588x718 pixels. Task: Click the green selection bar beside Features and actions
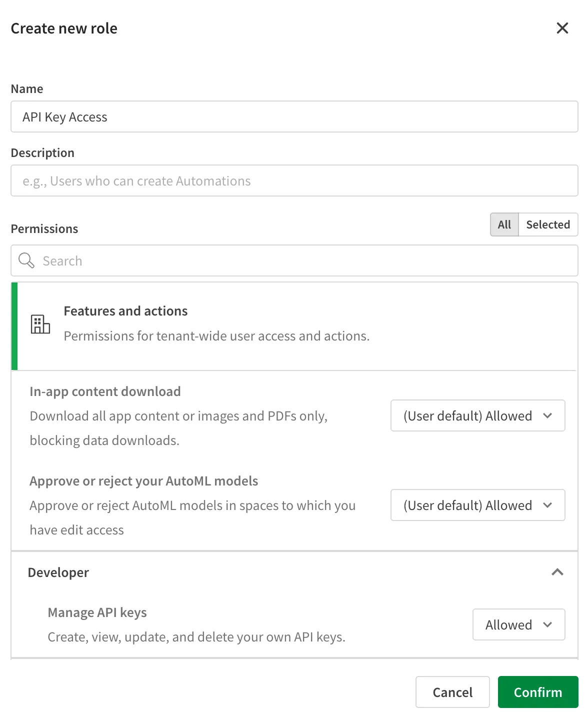[14, 325]
